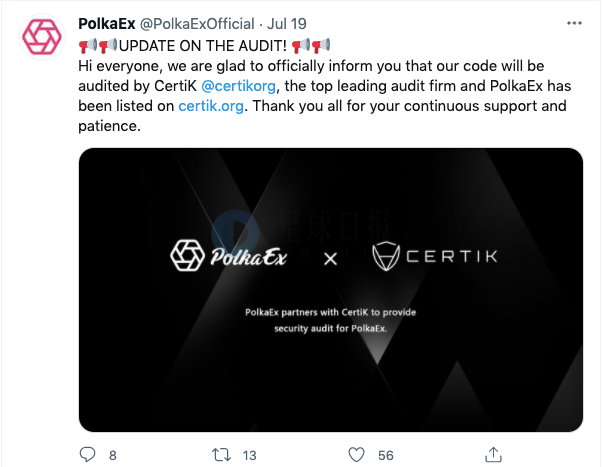Image resolution: width=602 pixels, height=467 pixels.
Task: Click the like count 56
Action: [x=385, y=455]
